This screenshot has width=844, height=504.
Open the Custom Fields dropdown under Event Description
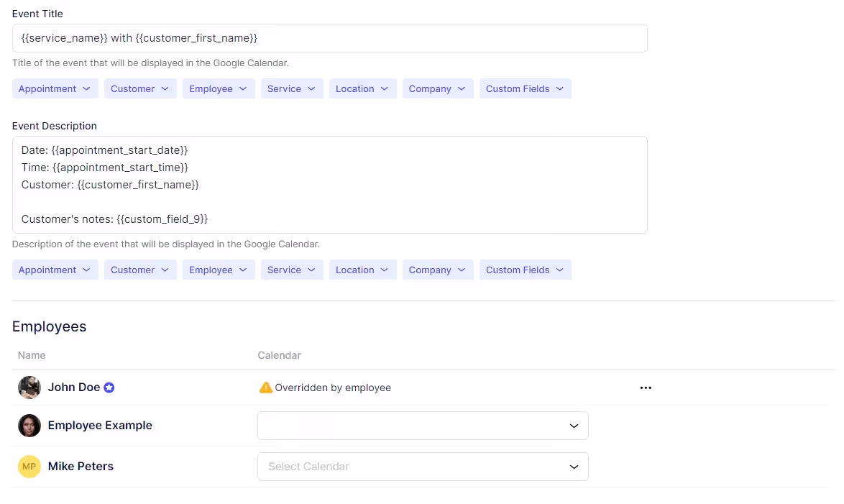(525, 270)
